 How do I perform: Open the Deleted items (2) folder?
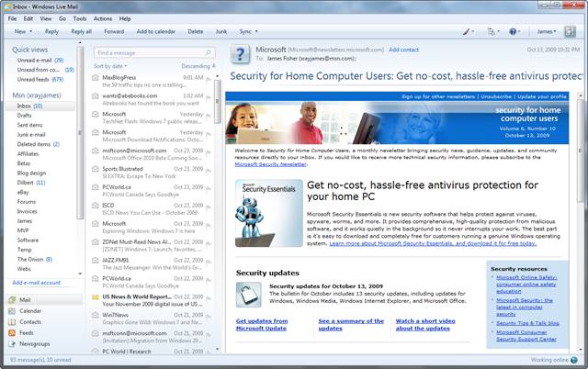click(x=39, y=144)
